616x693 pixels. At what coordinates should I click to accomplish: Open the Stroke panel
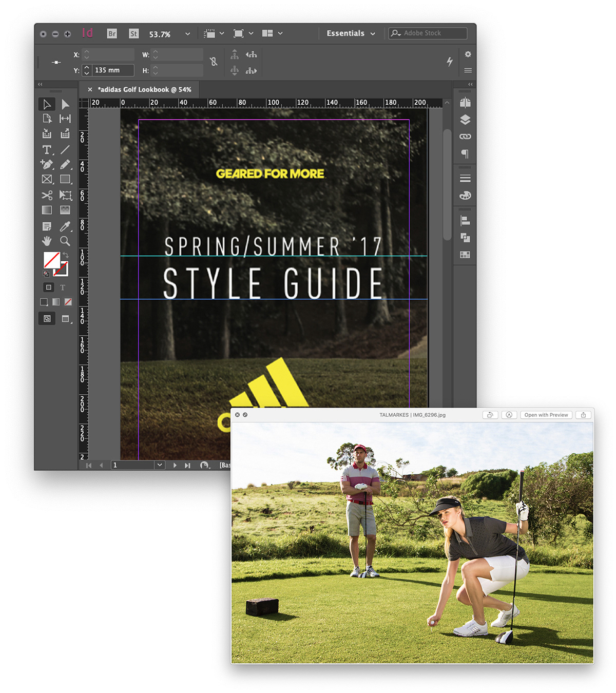click(465, 179)
